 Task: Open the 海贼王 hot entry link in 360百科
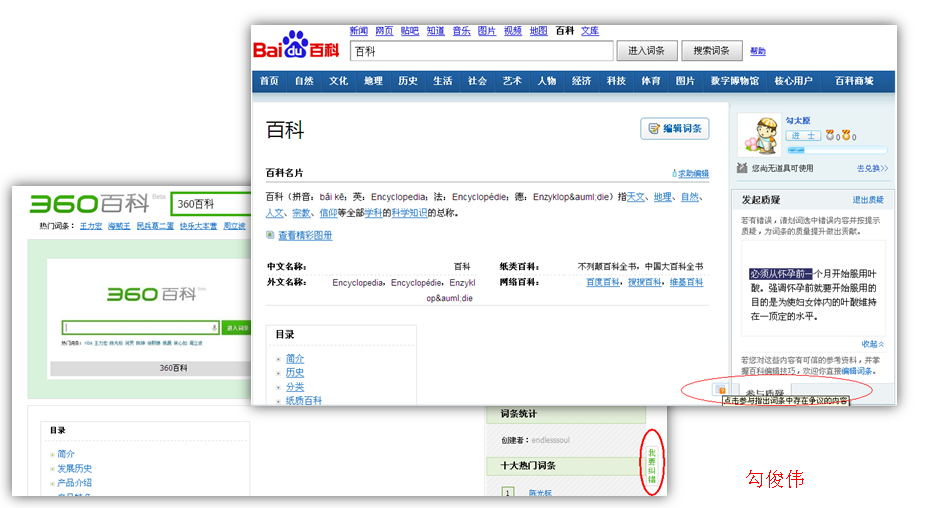(119, 226)
